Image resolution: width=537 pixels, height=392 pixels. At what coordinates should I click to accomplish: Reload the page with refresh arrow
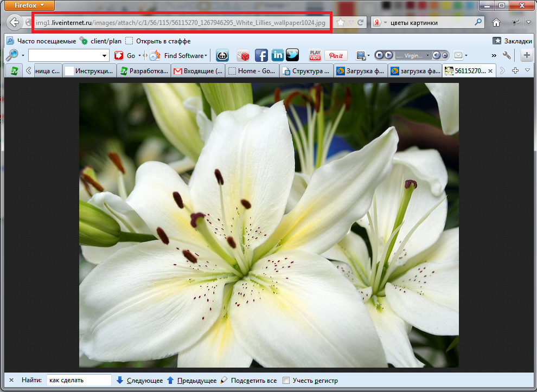coord(360,23)
